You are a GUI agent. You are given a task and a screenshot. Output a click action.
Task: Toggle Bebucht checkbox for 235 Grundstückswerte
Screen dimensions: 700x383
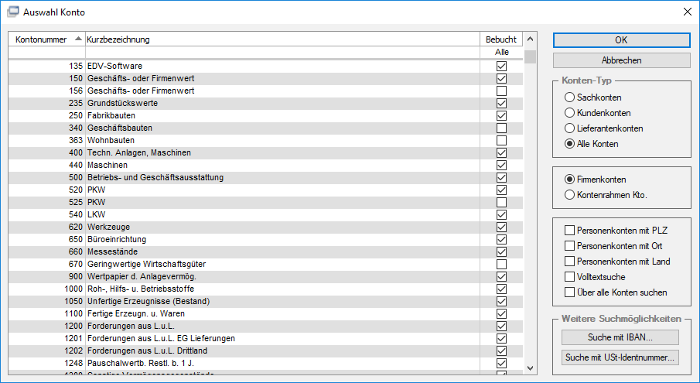(501, 103)
